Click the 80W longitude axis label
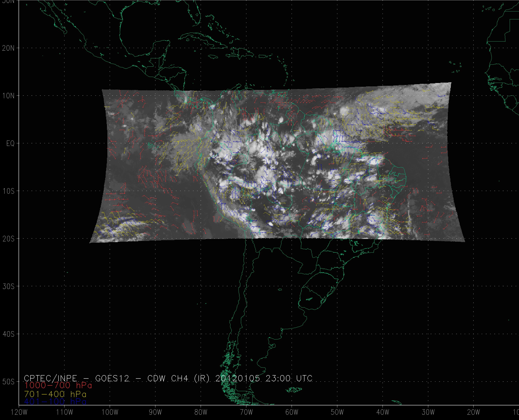 tap(201, 412)
